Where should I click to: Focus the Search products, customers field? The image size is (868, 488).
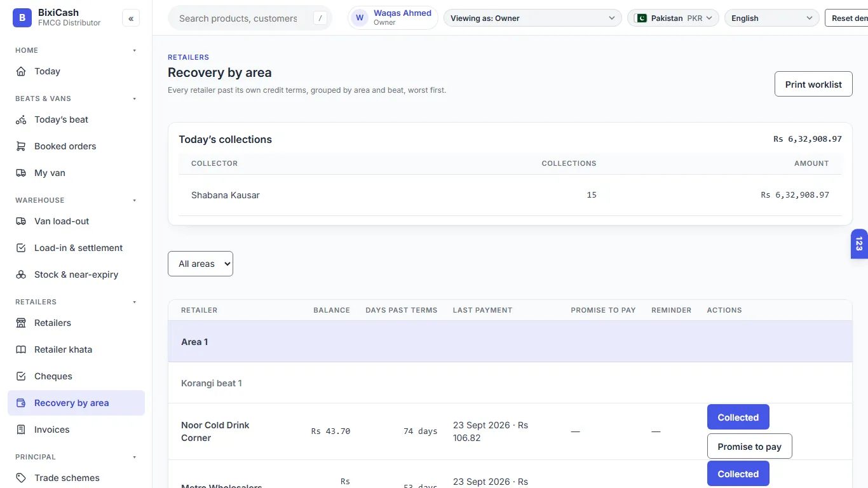coord(250,18)
